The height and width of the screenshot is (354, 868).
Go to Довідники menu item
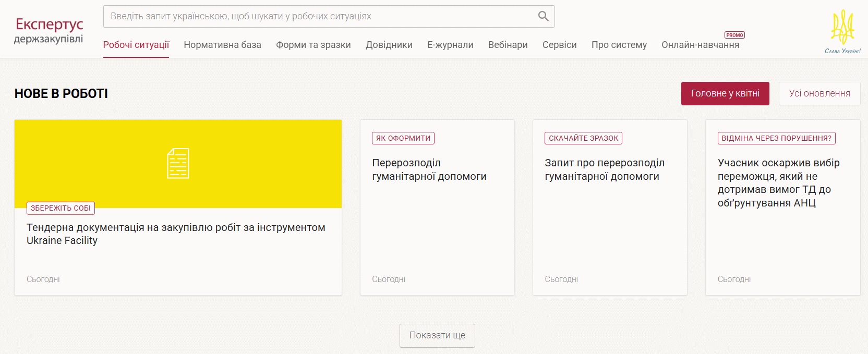click(389, 45)
